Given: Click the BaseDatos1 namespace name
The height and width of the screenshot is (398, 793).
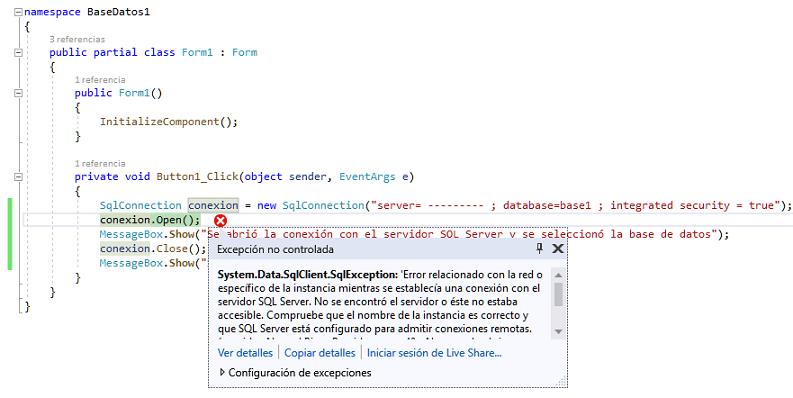Looking at the screenshot, I should tap(118, 12).
